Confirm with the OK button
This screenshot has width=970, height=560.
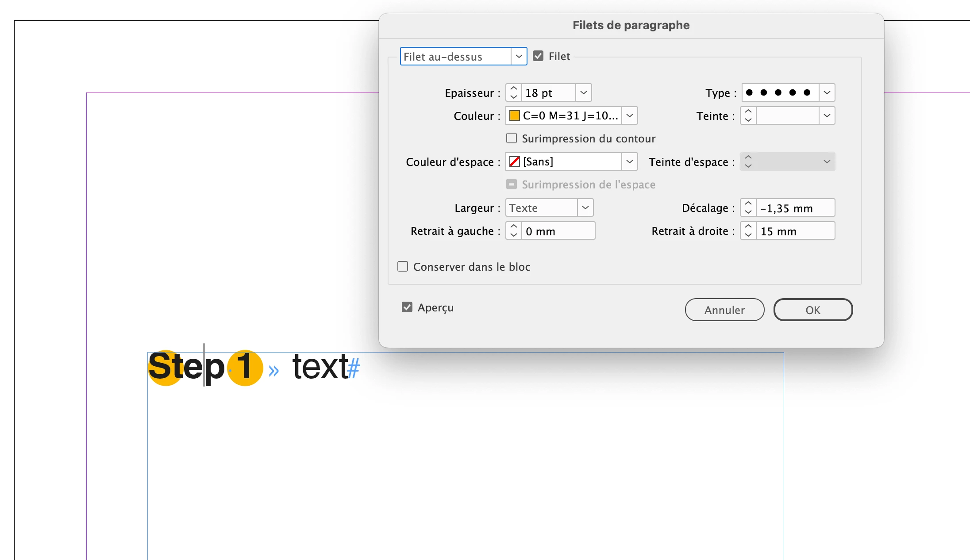(812, 310)
